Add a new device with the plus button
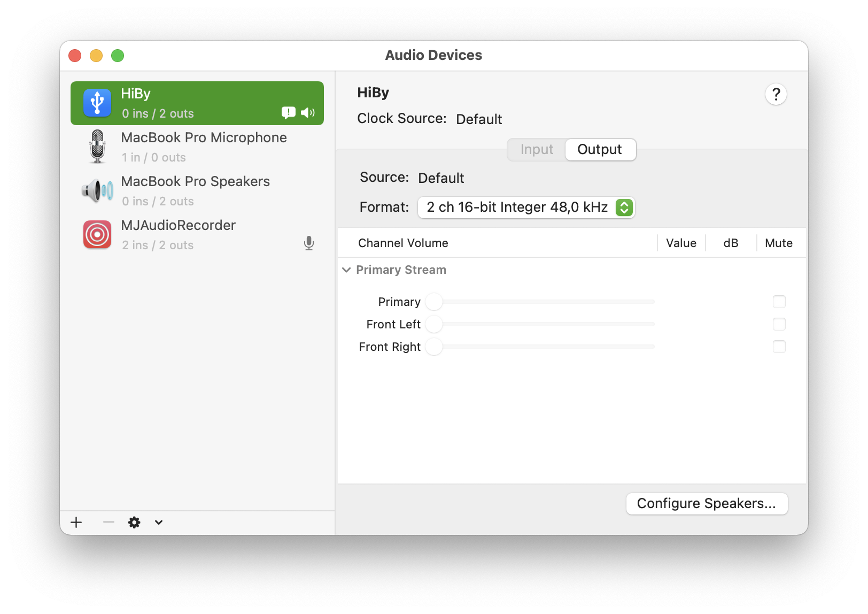 tap(76, 522)
